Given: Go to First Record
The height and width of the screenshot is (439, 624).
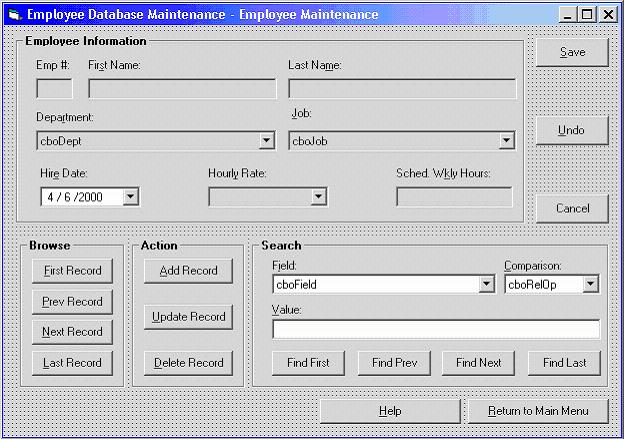Looking at the screenshot, I should click(x=72, y=271).
